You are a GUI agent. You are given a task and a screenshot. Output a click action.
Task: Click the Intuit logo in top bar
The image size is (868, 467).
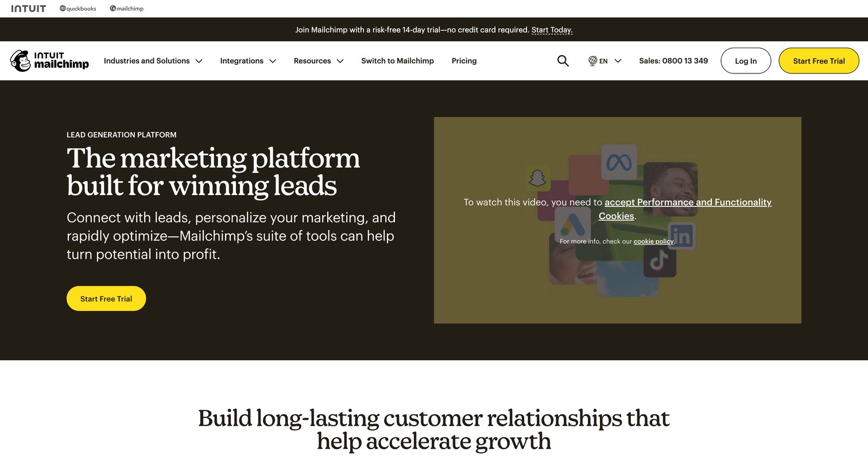tap(28, 9)
